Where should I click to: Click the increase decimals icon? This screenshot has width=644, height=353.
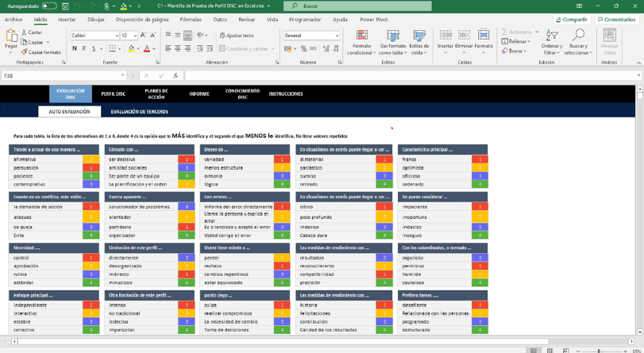tap(326, 48)
